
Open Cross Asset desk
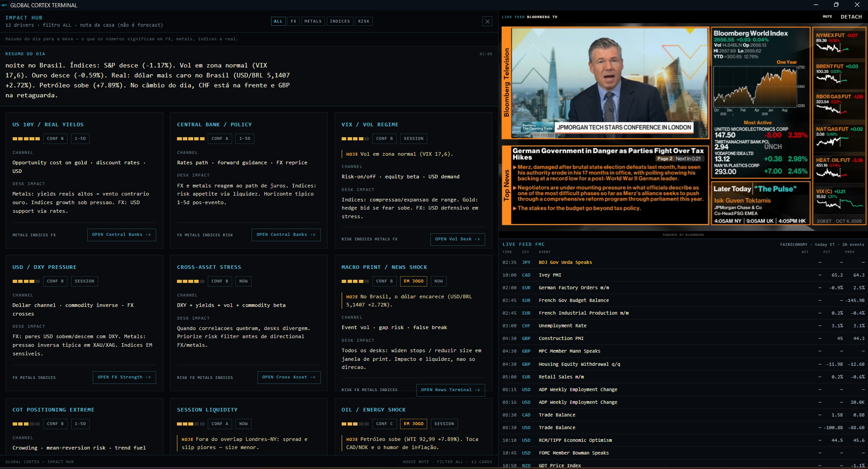click(x=289, y=377)
